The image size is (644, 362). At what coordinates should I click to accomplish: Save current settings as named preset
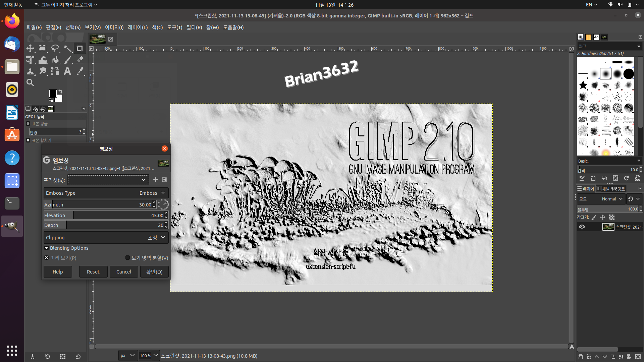click(x=155, y=180)
